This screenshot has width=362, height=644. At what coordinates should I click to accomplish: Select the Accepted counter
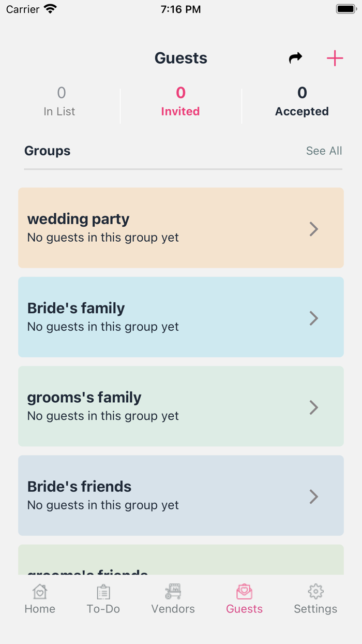point(302,101)
